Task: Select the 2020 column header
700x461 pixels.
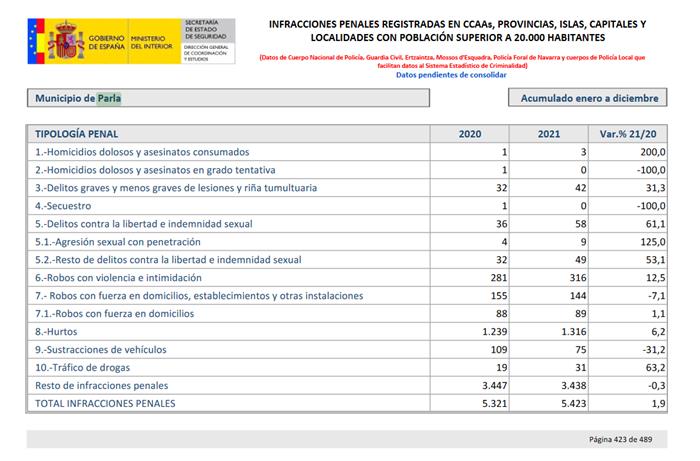Action: coord(469,133)
